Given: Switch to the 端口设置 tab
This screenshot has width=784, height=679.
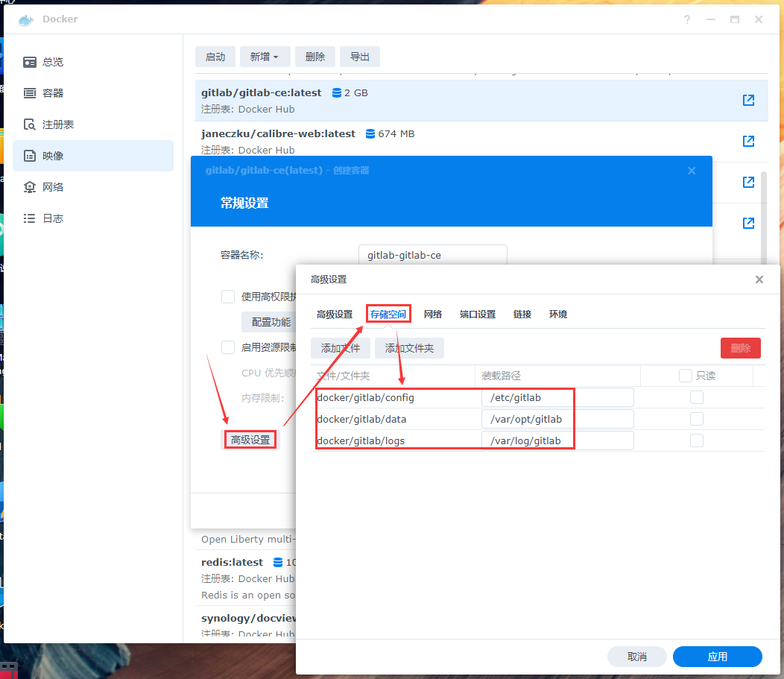Looking at the screenshot, I should click(478, 315).
